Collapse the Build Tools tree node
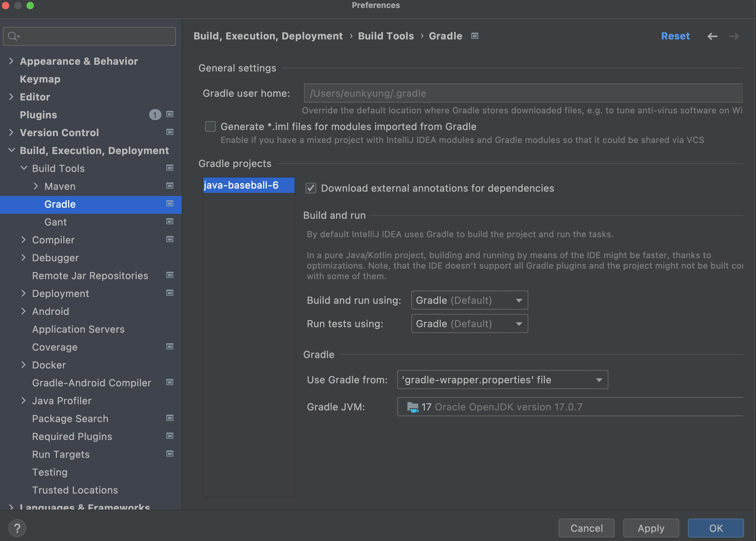Screen dimensions: 756x541 coord(24,168)
